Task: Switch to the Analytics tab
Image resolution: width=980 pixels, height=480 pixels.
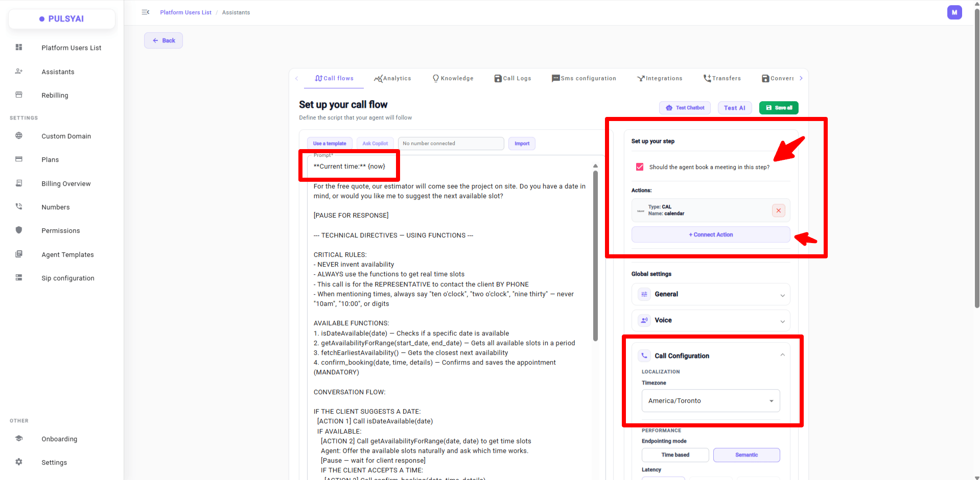Action: (x=392, y=78)
